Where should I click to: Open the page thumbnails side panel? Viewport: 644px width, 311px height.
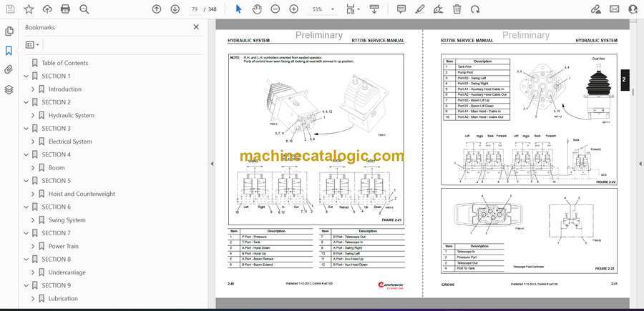pyautogui.click(x=9, y=31)
